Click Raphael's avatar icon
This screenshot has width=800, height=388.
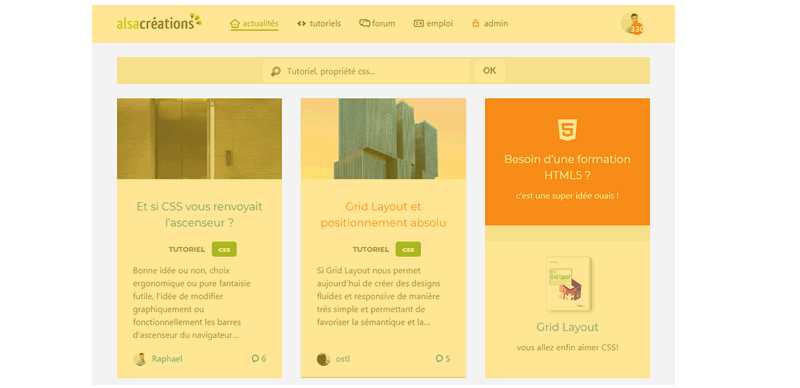(140, 359)
